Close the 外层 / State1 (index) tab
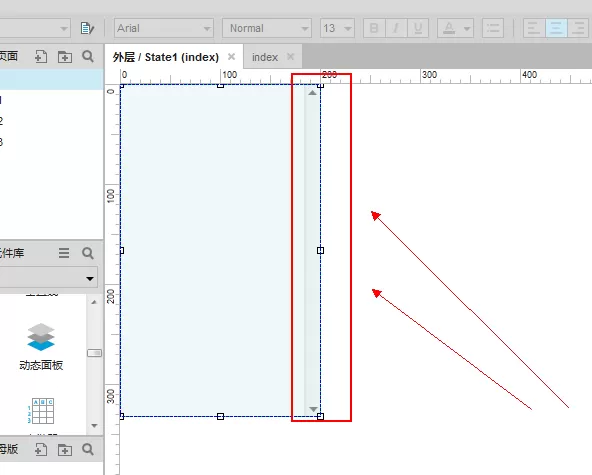 (x=231, y=57)
